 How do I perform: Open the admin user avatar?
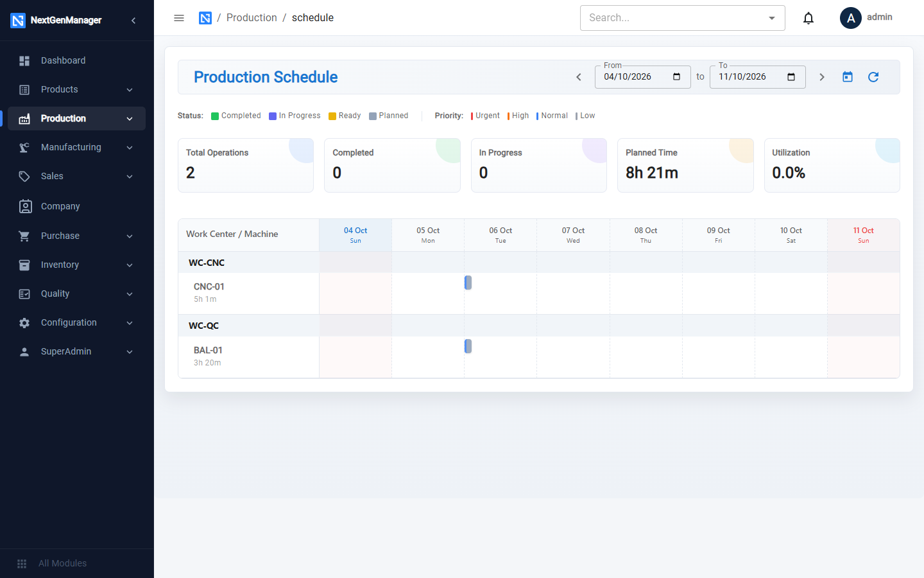click(x=851, y=18)
